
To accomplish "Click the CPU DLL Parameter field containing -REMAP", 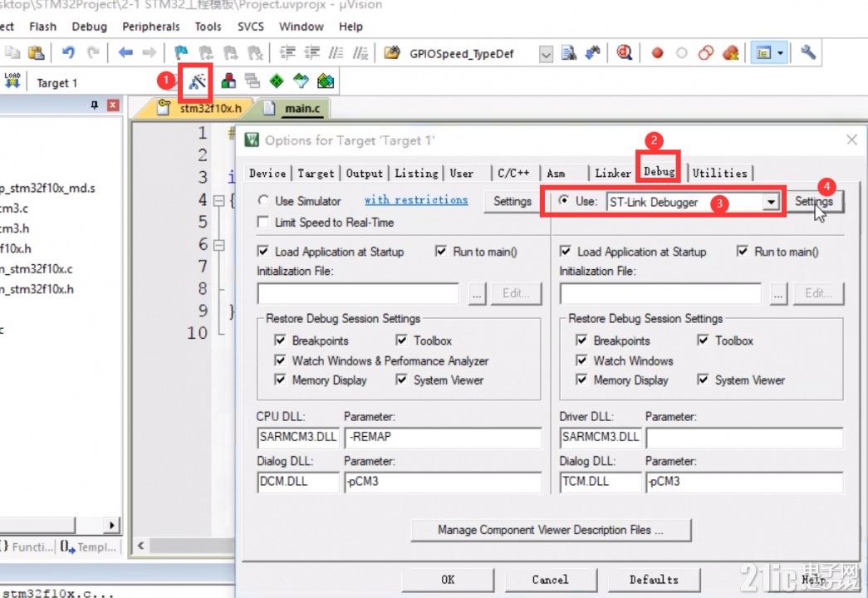I will click(443, 437).
